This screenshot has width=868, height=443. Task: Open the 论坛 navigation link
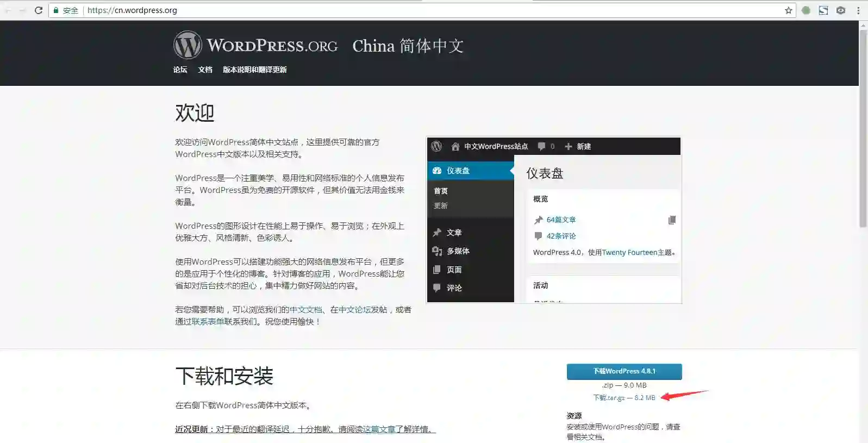pos(180,70)
